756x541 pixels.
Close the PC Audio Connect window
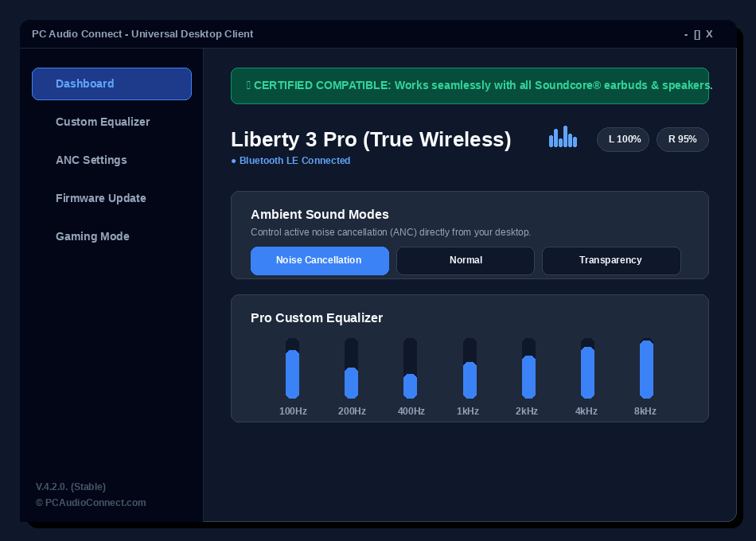coord(709,34)
